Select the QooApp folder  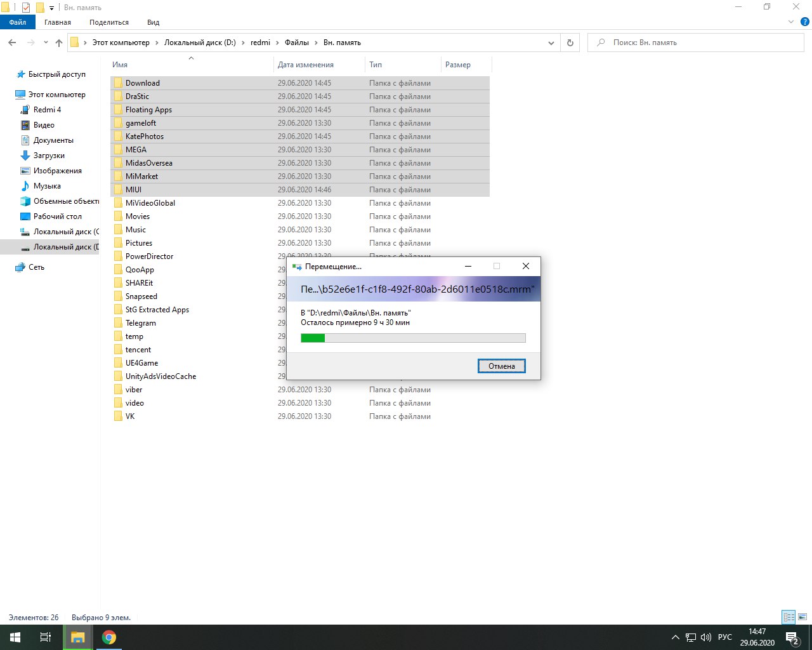pyautogui.click(x=140, y=270)
